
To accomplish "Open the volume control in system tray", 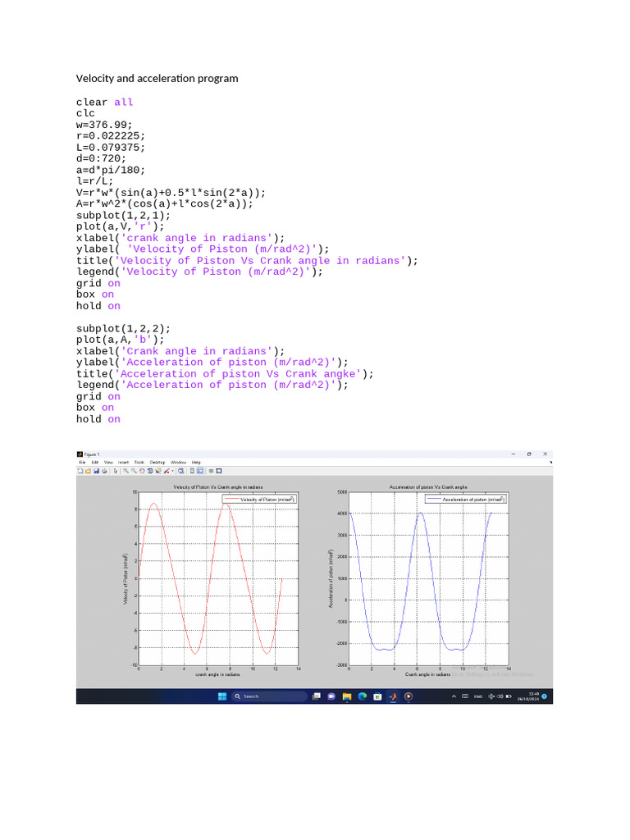I will click(x=500, y=696).
